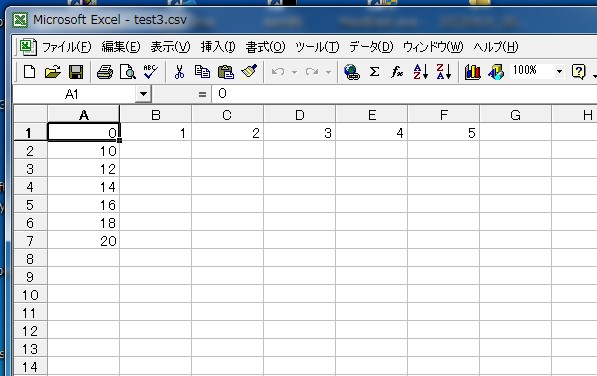Click the Select All corner button
597x376 pixels.
click(x=30, y=114)
